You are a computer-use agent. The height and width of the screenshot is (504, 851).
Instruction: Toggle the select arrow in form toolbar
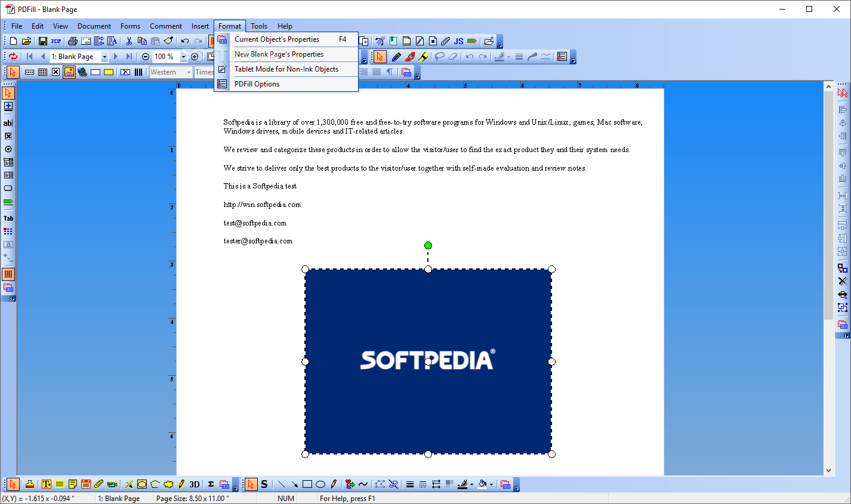click(x=13, y=72)
